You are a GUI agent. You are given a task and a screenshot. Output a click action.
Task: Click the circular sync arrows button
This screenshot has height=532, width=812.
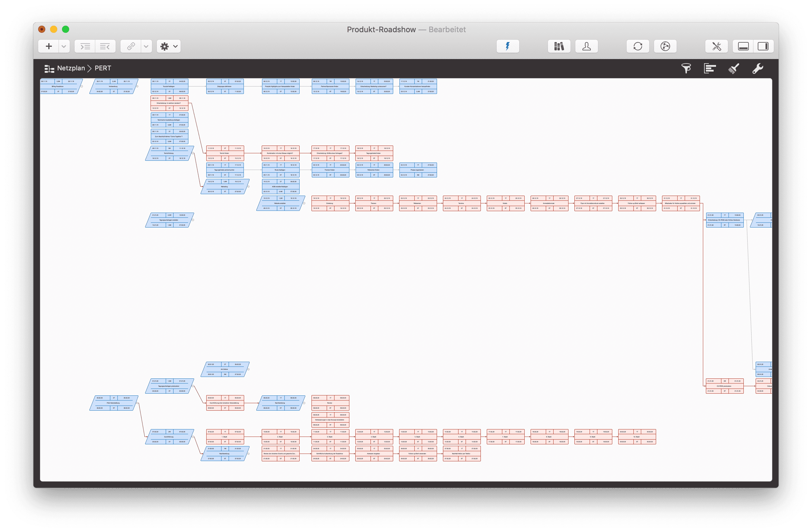[x=638, y=47]
